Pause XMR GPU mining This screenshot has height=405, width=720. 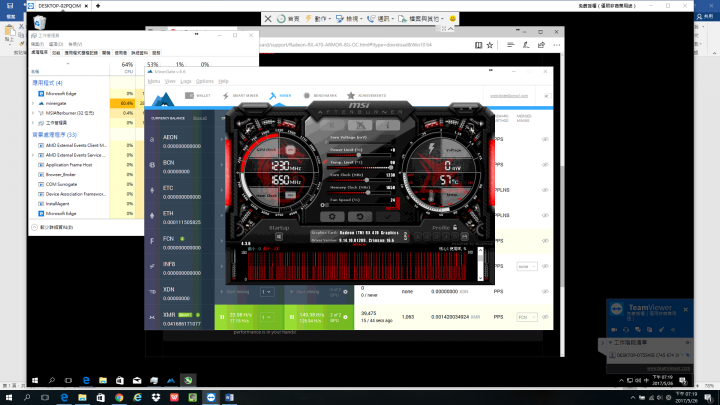[x=292, y=317]
